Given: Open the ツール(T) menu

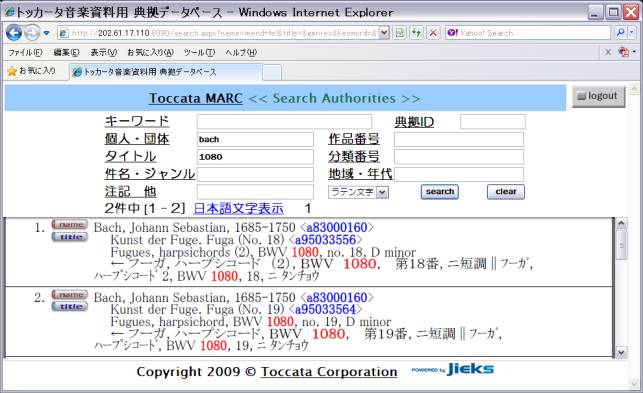Looking at the screenshot, I should click(199, 53).
